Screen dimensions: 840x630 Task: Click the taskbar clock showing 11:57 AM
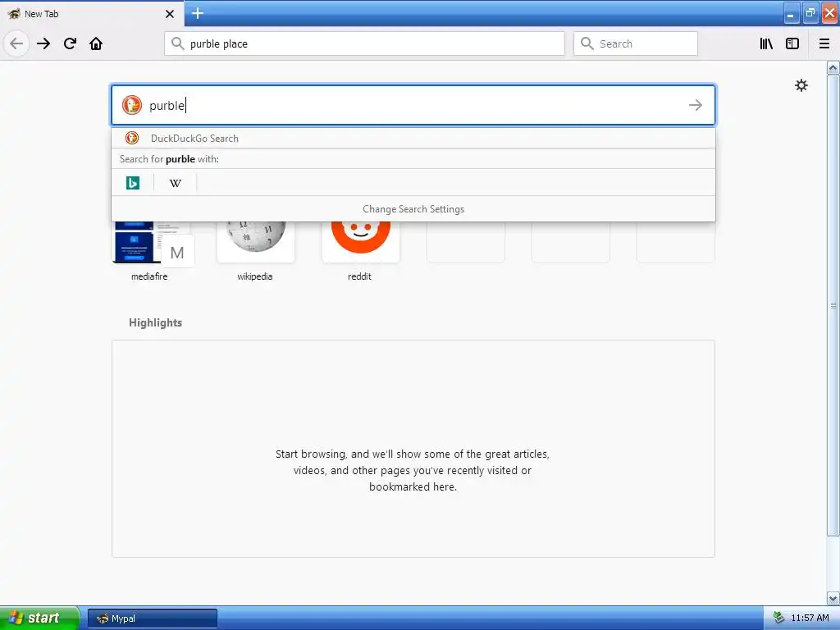[810, 619]
